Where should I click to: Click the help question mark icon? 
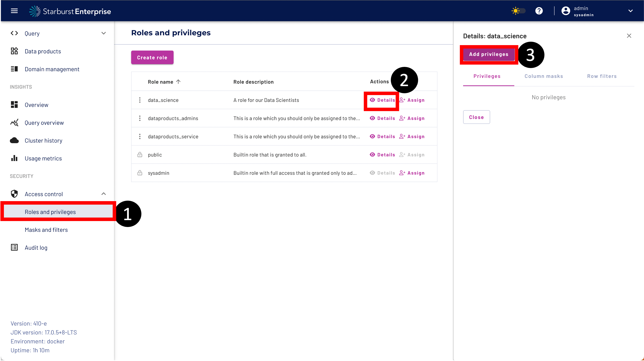[x=539, y=11]
